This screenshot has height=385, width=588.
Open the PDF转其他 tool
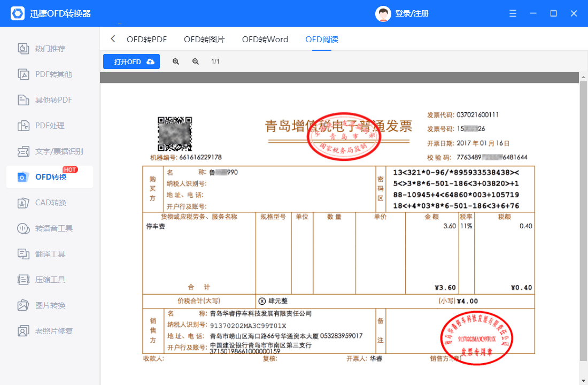point(49,74)
